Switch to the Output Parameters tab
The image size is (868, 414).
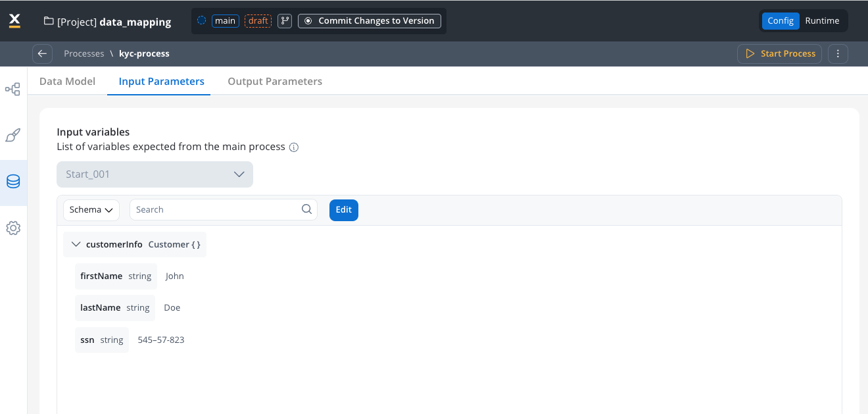tap(275, 82)
